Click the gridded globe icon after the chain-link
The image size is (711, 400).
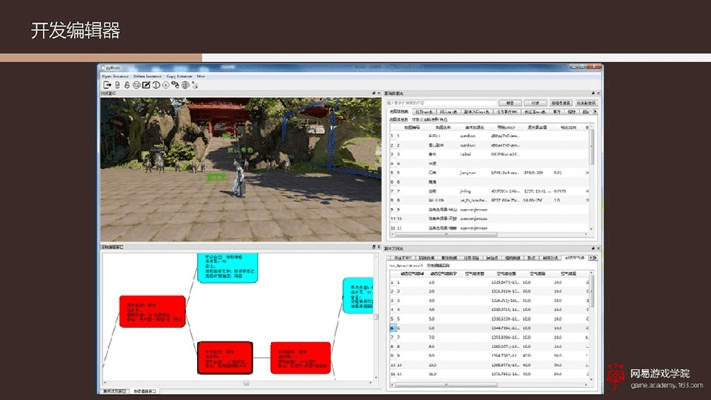pyautogui.click(x=185, y=85)
